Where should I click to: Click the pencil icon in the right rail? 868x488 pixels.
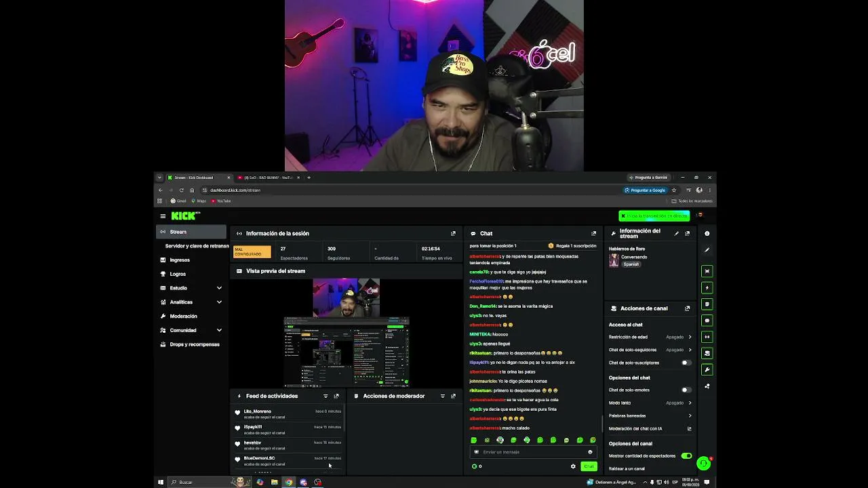click(707, 250)
